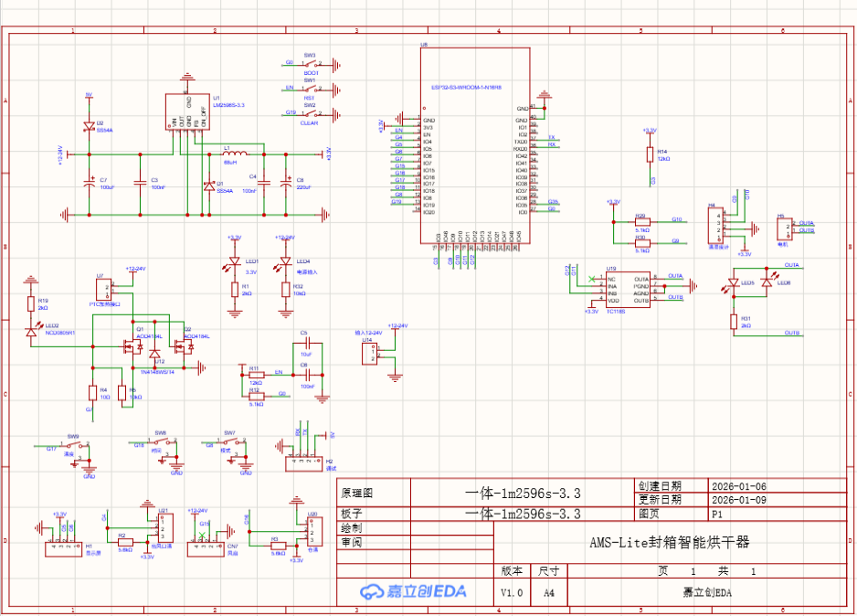
Task: Click the 嘉立创EDA logo in title block
Action: [413, 590]
